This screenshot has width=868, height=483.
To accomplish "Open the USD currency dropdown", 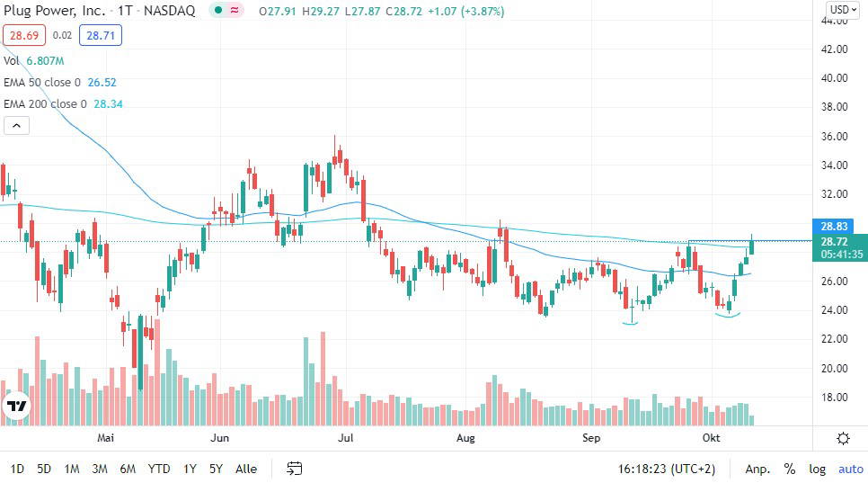I will 843,10.
